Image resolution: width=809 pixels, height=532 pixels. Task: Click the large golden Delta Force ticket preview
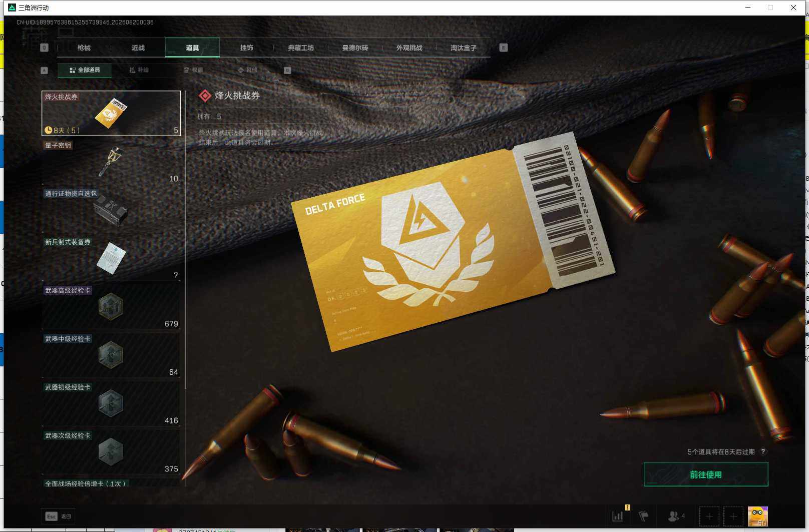tap(453, 241)
